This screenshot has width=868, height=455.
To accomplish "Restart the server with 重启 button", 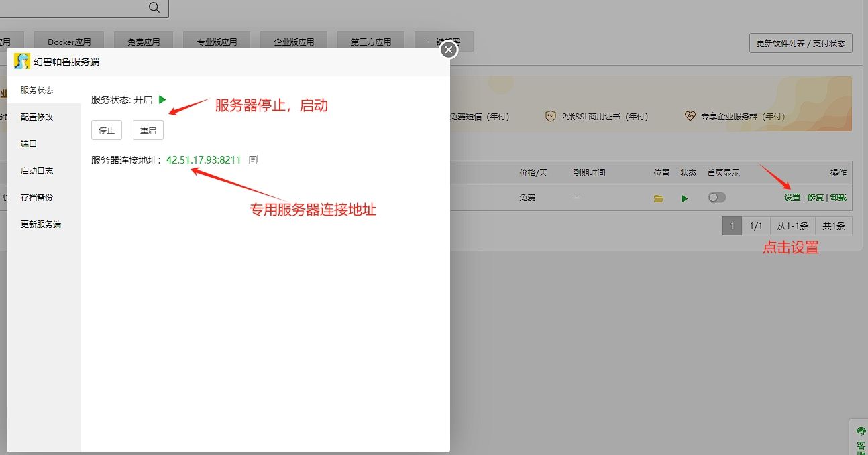I will click(148, 130).
